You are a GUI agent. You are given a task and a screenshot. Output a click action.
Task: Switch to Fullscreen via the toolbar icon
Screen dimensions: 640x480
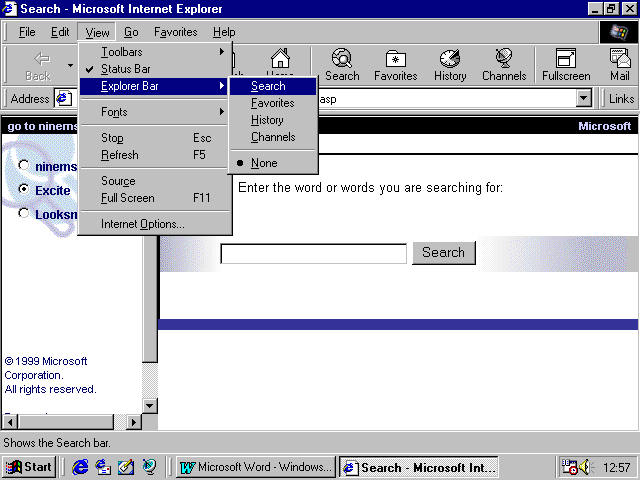tap(566, 64)
